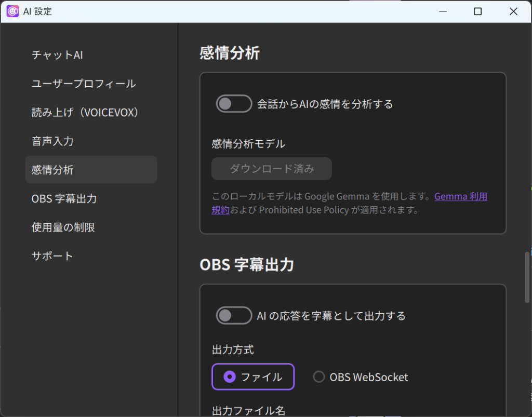Click the 感情分析モデル label
Screen dimensions: 532x417
click(248, 144)
